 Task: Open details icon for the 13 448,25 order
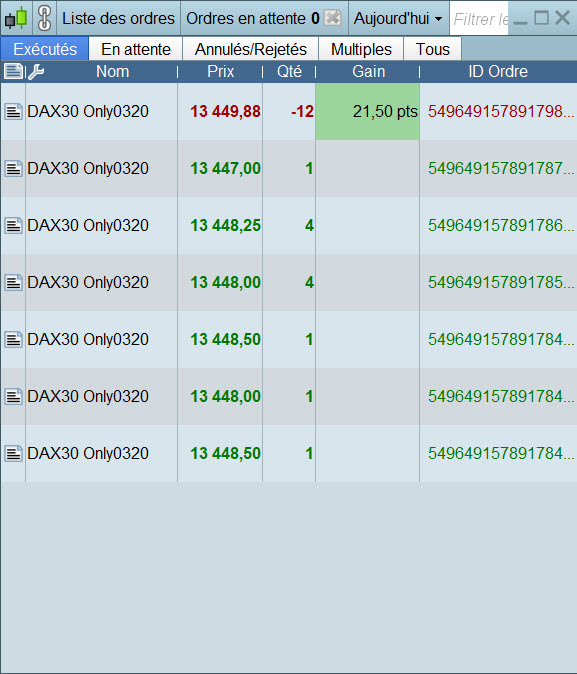[x=13, y=225]
